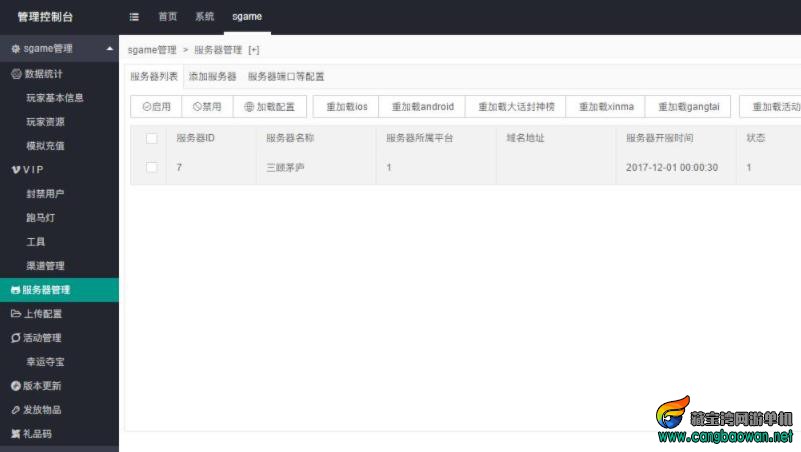This screenshot has height=452, width=801.
Task: Switch to the 添加服务器 tab
Action: (x=213, y=77)
